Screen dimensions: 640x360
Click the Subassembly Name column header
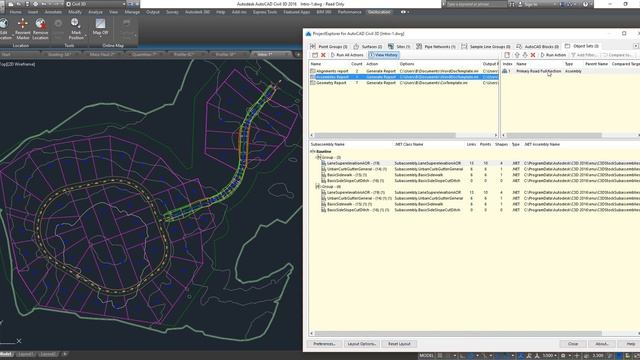point(328,144)
